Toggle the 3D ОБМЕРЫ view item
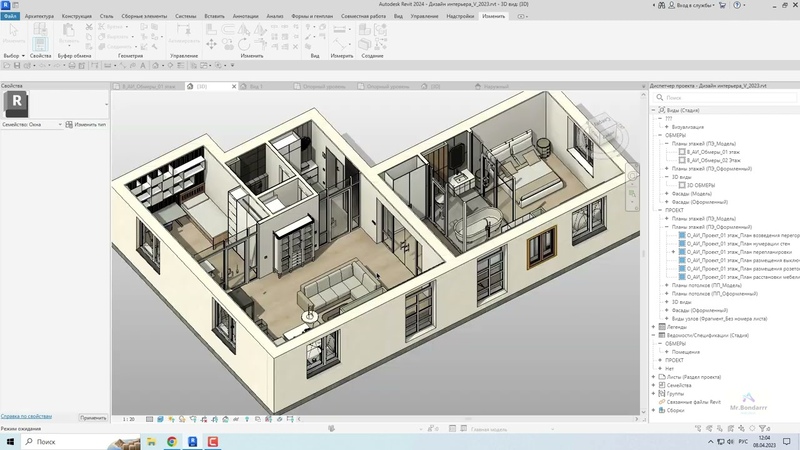The image size is (800, 450). click(x=683, y=185)
